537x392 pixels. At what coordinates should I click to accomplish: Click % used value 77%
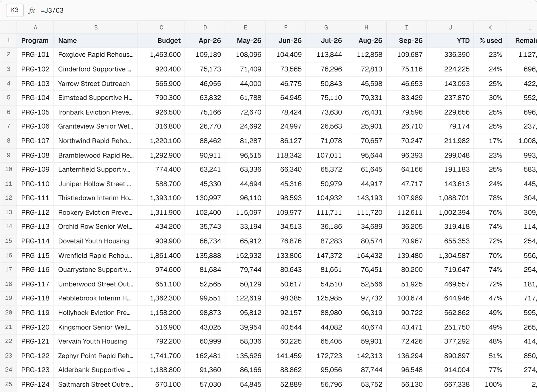pos(490,370)
